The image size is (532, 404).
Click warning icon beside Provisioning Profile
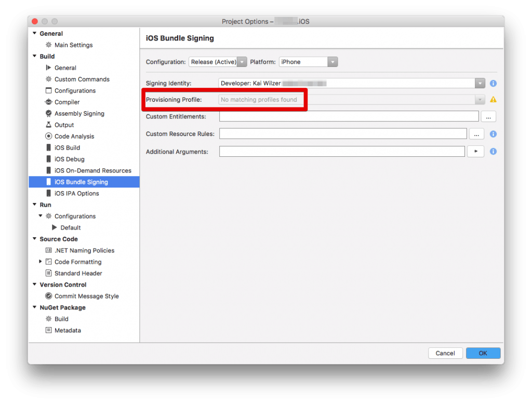point(493,99)
